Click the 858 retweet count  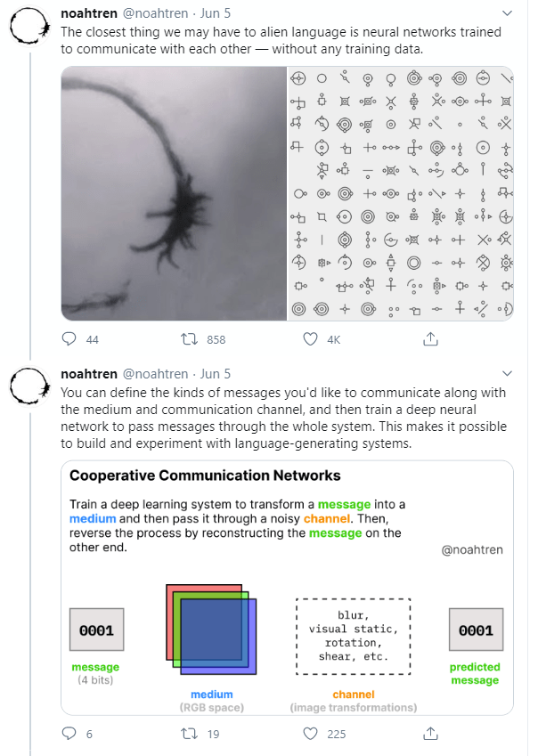click(x=217, y=339)
